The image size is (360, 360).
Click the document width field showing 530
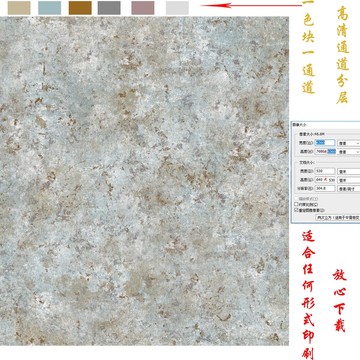pos(325,171)
